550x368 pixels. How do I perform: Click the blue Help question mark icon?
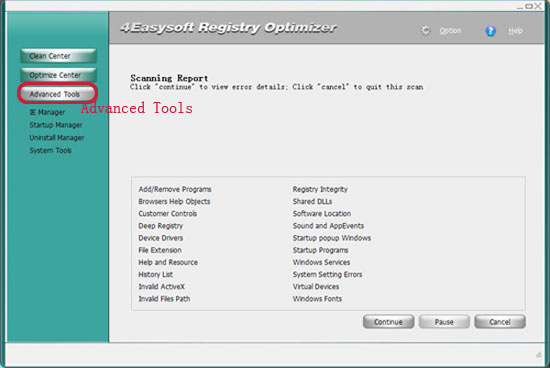[x=490, y=31]
